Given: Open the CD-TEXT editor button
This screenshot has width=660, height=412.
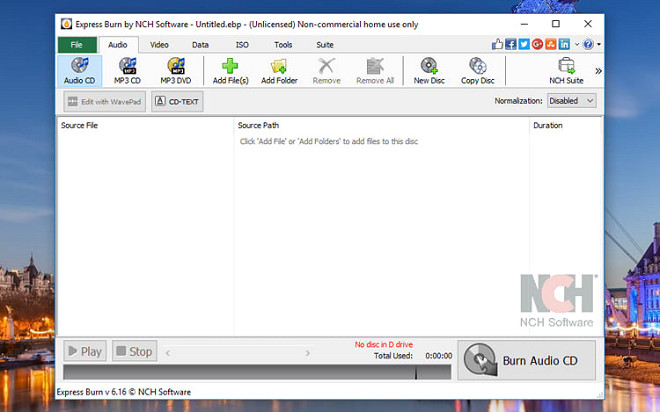Looking at the screenshot, I should pyautogui.click(x=177, y=101).
